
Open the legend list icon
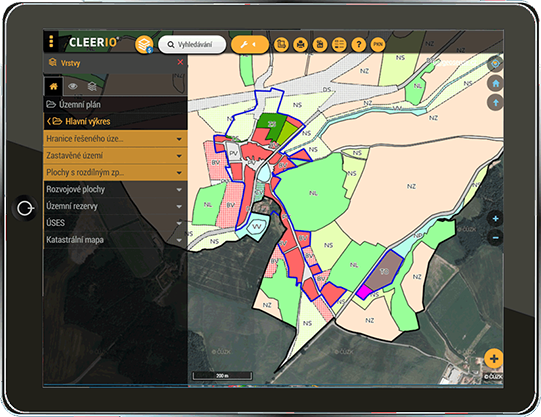coord(339,44)
